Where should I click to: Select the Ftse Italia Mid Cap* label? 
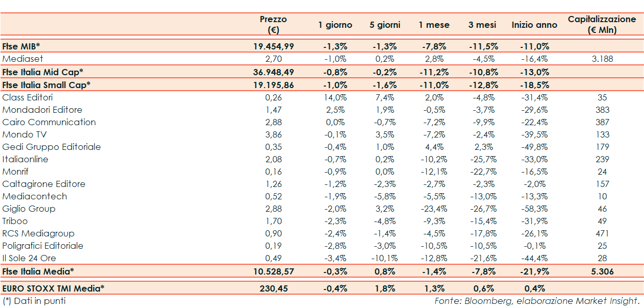[43, 72]
